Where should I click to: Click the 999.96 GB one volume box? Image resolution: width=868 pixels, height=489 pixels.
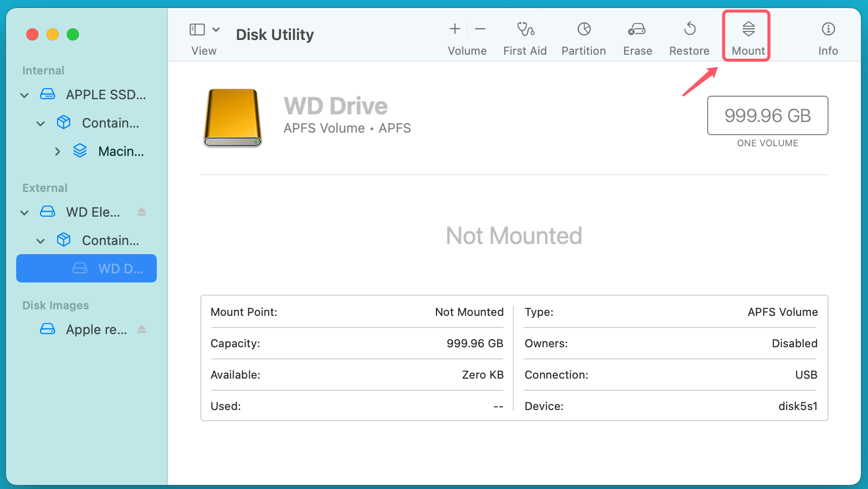767,115
